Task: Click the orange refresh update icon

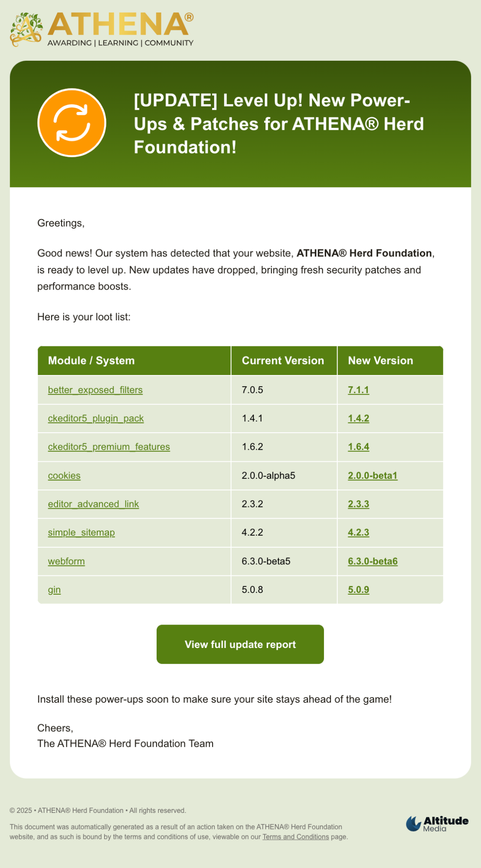Action: 72,123
